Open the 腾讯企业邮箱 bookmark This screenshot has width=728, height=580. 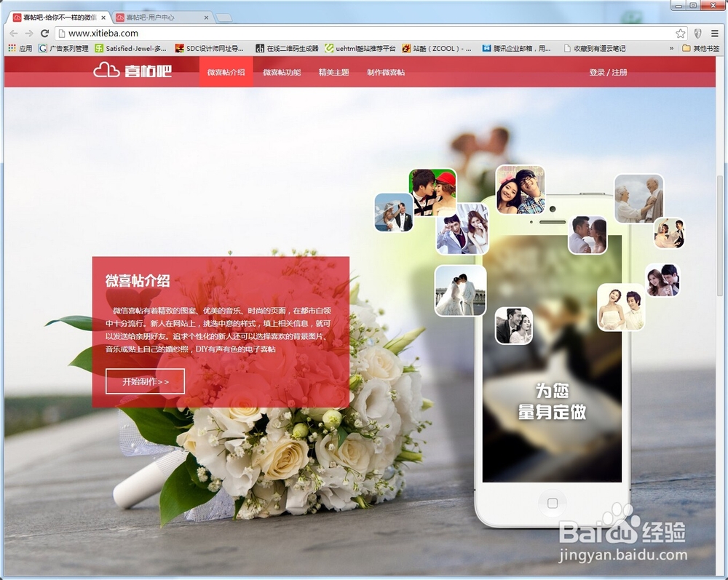pos(516,48)
